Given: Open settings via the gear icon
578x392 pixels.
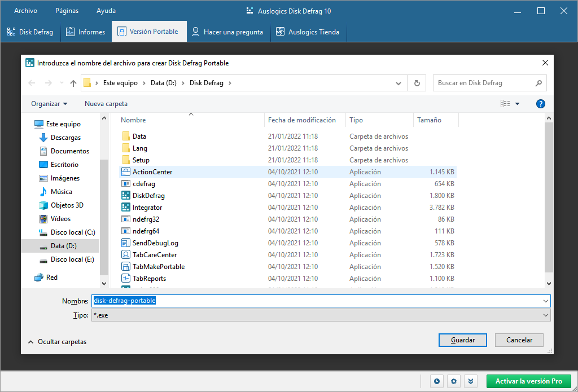Looking at the screenshot, I should point(453,381).
